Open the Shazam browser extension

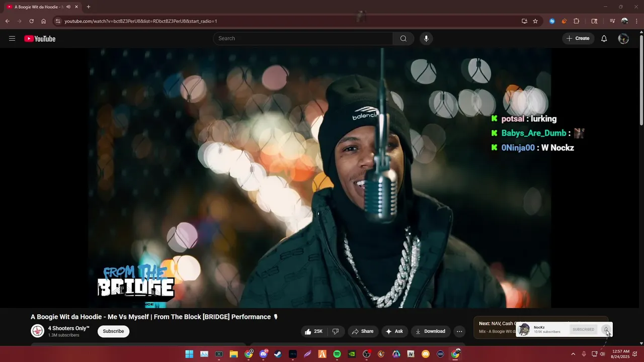[552, 21]
